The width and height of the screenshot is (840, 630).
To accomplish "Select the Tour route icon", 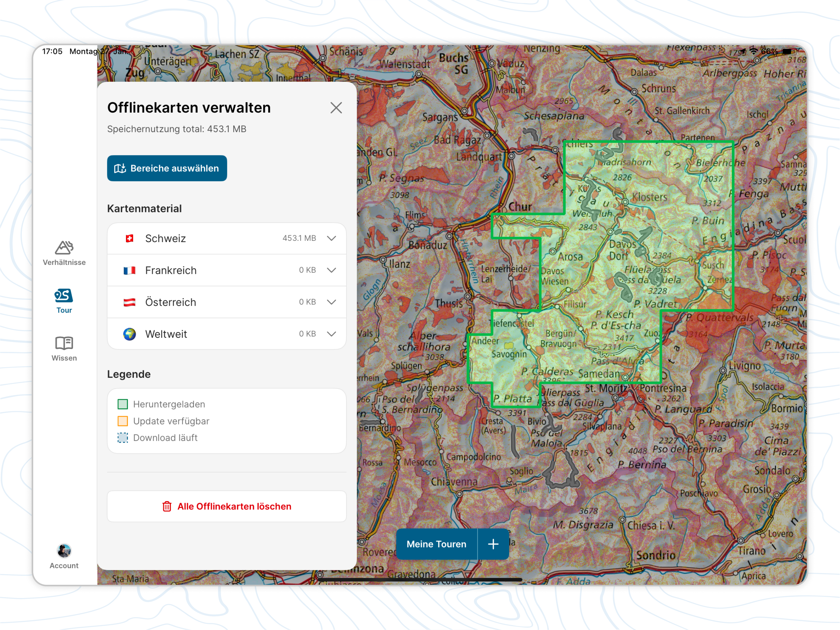I will pyautogui.click(x=64, y=296).
